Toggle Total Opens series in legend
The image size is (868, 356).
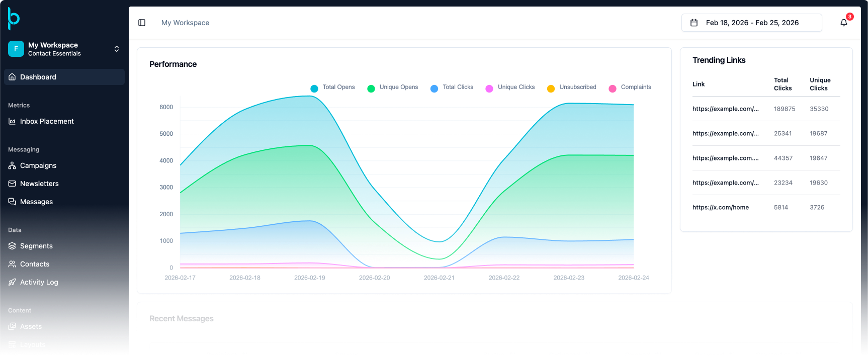333,87
